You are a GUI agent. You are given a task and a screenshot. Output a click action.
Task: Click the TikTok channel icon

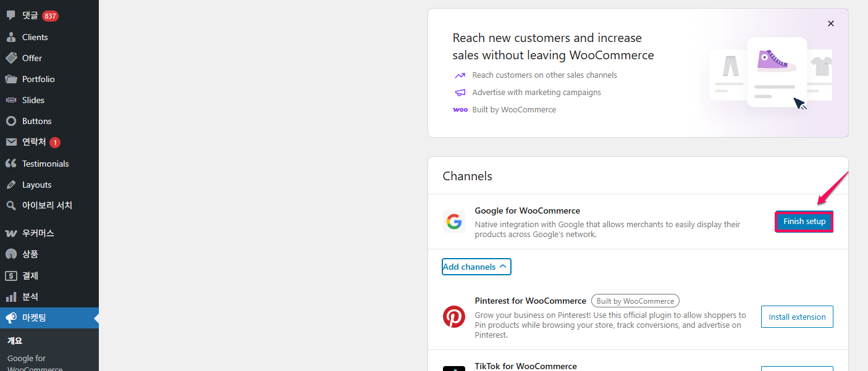[454, 369]
